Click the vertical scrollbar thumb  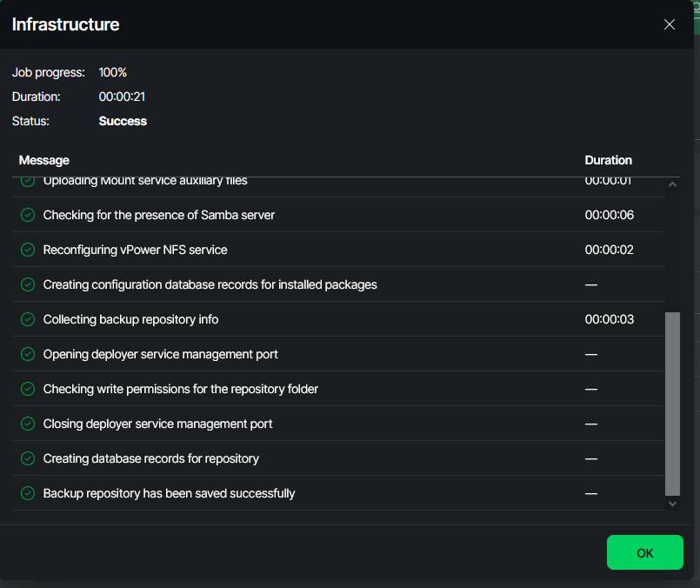click(x=672, y=403)
